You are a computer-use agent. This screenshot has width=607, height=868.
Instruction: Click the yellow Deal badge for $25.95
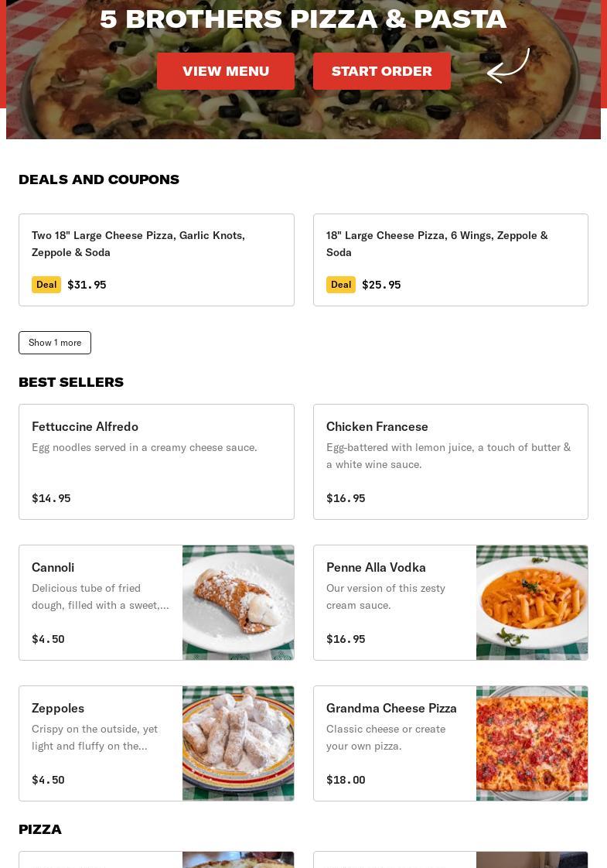pyautogui.click(x=341, y=285)
